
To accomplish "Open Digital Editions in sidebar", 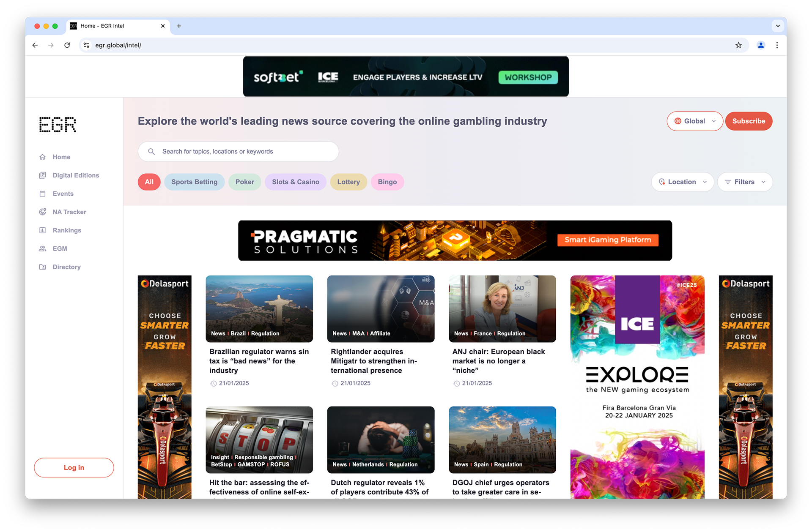I will tap(76, 175).
